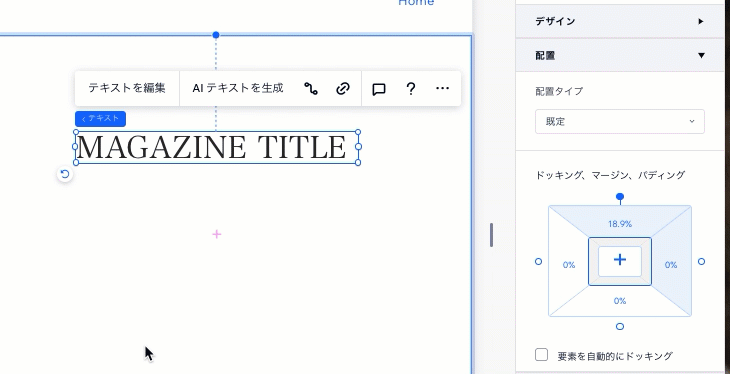The width and height of the screenshot is (730, 374).
Task: Toggle the top docking pin
Action: coord(620,197)
